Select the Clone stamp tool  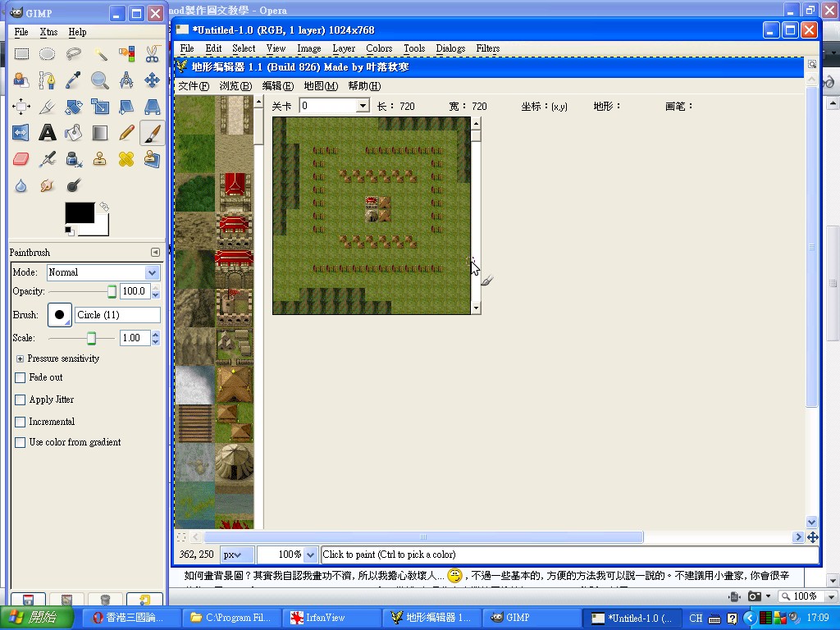coord(99,159)
